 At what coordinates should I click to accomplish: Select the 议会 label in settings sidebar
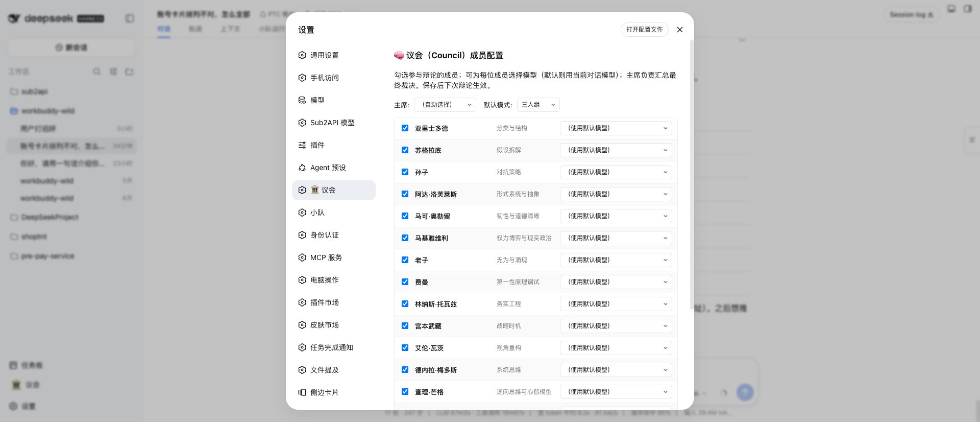328,190
